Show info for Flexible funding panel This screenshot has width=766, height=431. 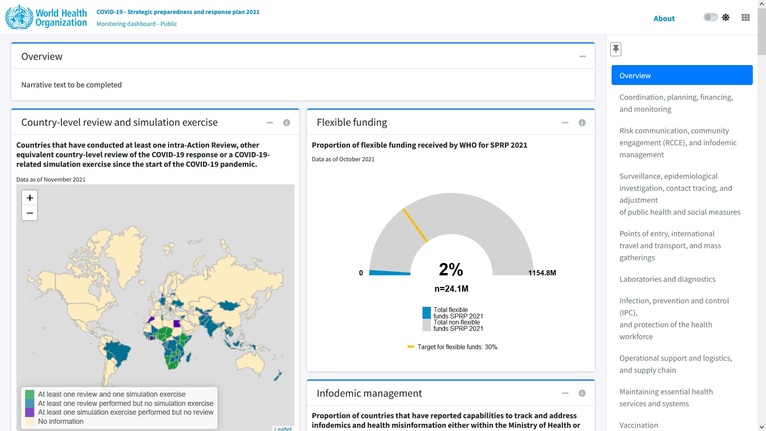click(582, 123)
